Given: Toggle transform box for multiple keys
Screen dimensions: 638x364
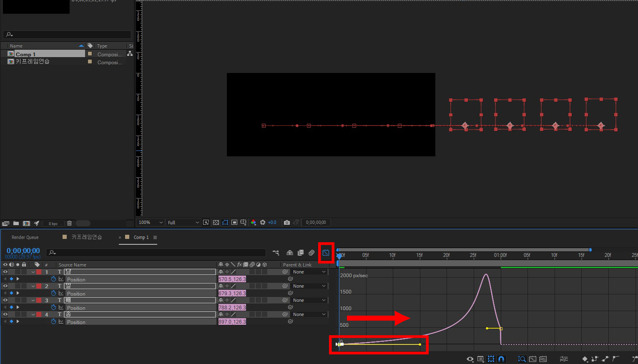Looking at the screenshot, I should coord(491,359).
